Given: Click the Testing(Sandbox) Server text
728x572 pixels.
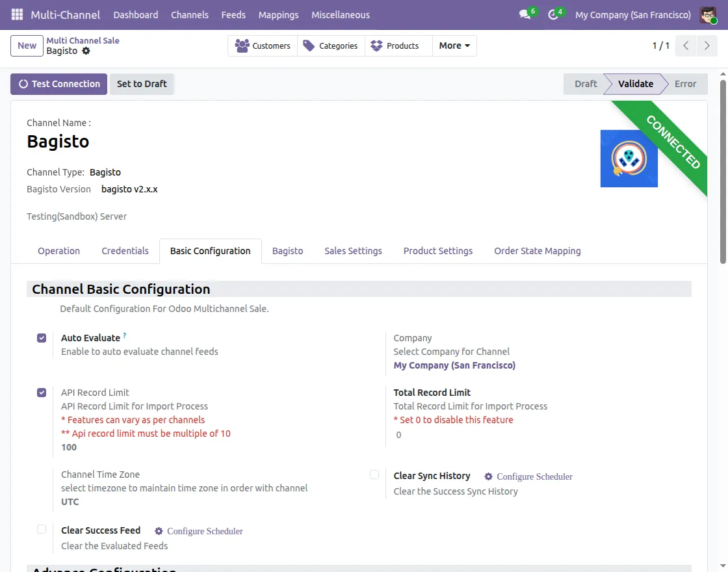Looking at the screenshot, I should (77, 216).
